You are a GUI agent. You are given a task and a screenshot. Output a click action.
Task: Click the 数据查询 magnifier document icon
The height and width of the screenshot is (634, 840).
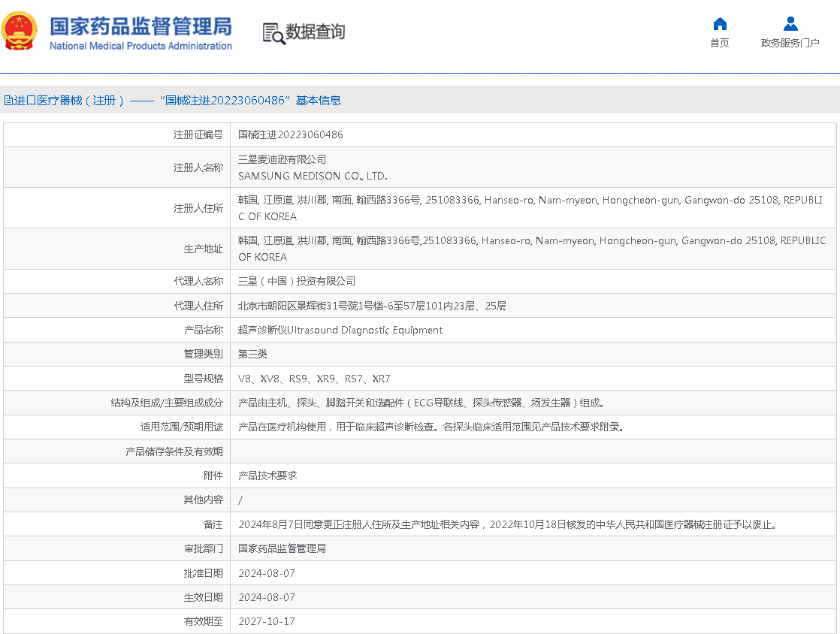point(273,33)
